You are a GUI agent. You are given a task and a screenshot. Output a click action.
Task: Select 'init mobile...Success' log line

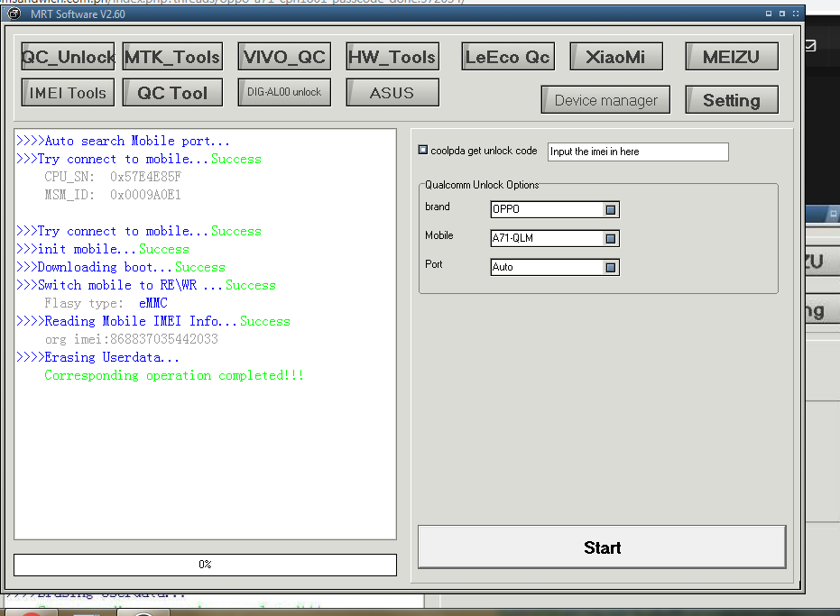103,249
